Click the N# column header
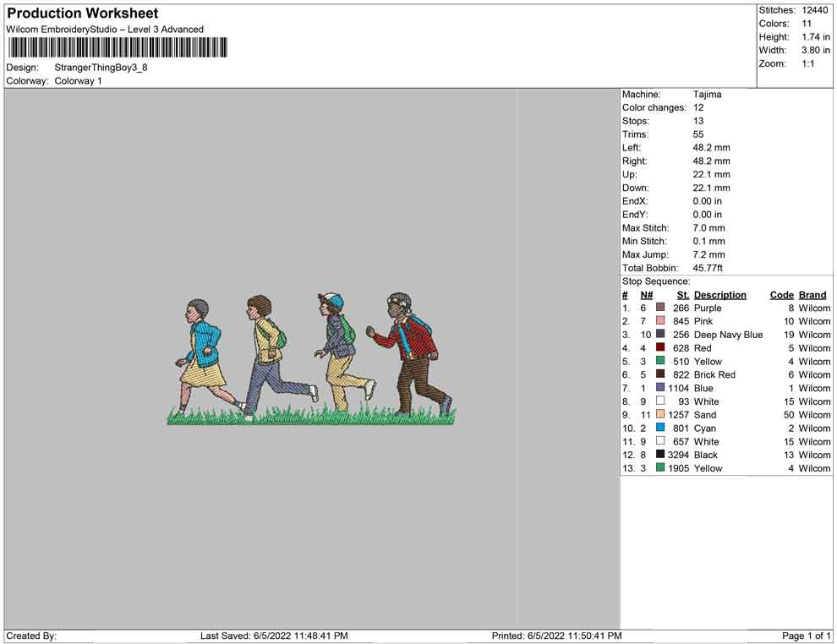The height and width of the screenshot is (644, 837). tap(647, 295)
